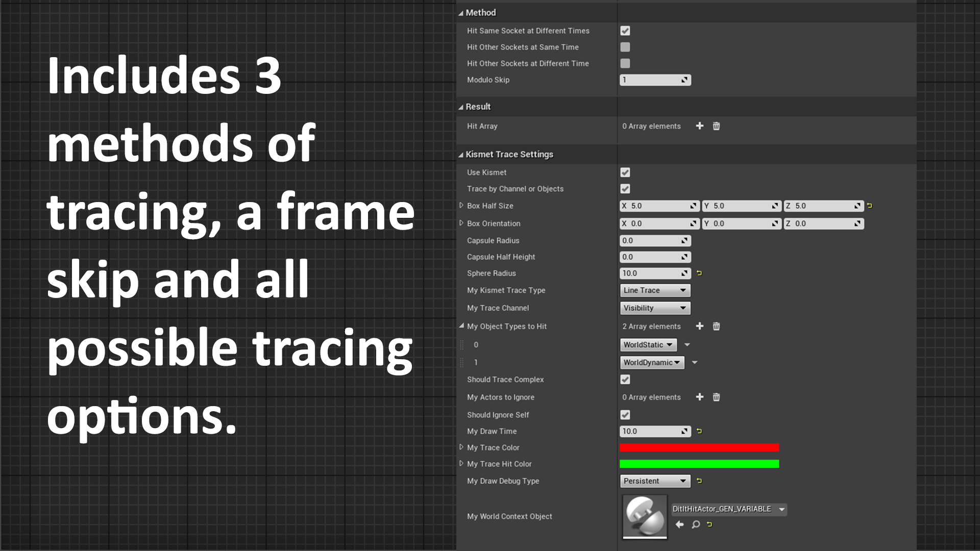Click the delete icon for Hit Array

point(716,126)
